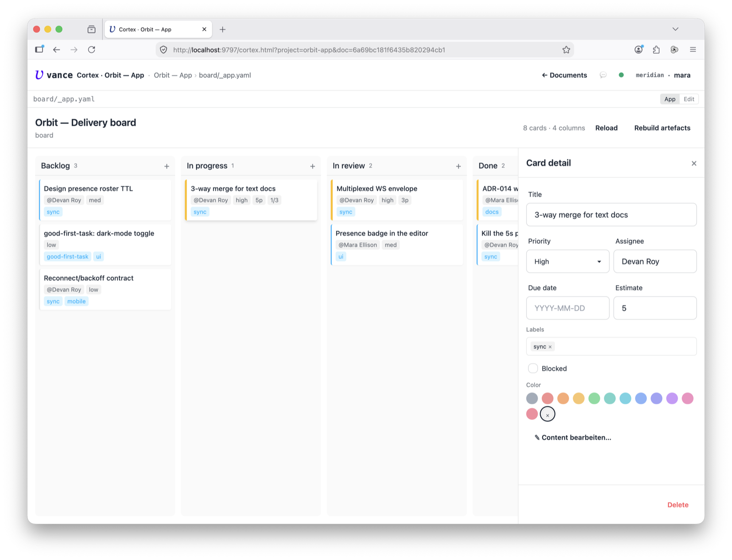The height and width of the screenshot is (560, 732).
Task: Close the Card detail panel
Action: point(694,163)
